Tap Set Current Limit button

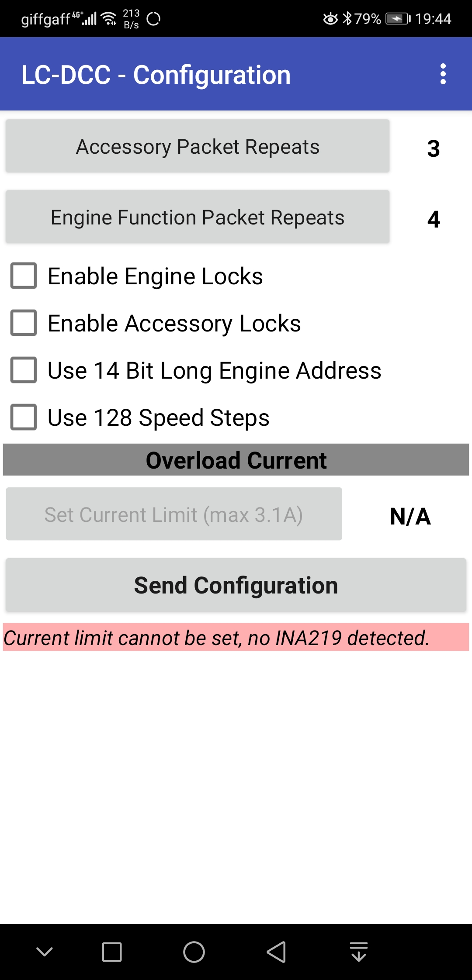pos(174,514)
